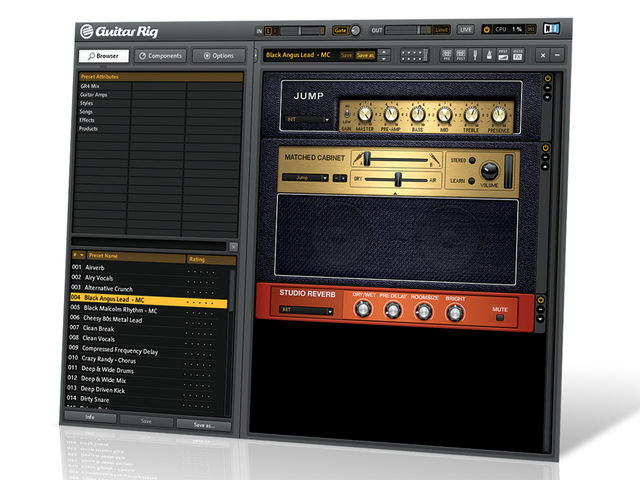Expand the Jump amp module options arrow
The width and height of the screenshot is (640, 480).
point(547,97)
